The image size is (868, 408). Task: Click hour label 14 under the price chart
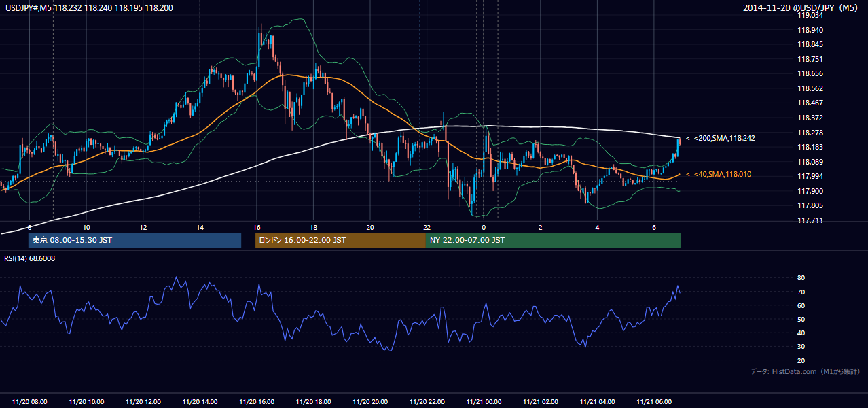point(200,227)
